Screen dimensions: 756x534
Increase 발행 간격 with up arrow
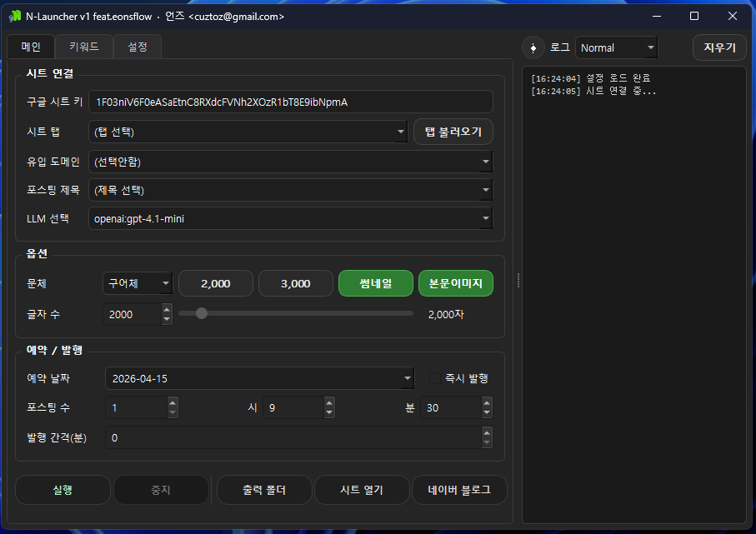[487, 432]
